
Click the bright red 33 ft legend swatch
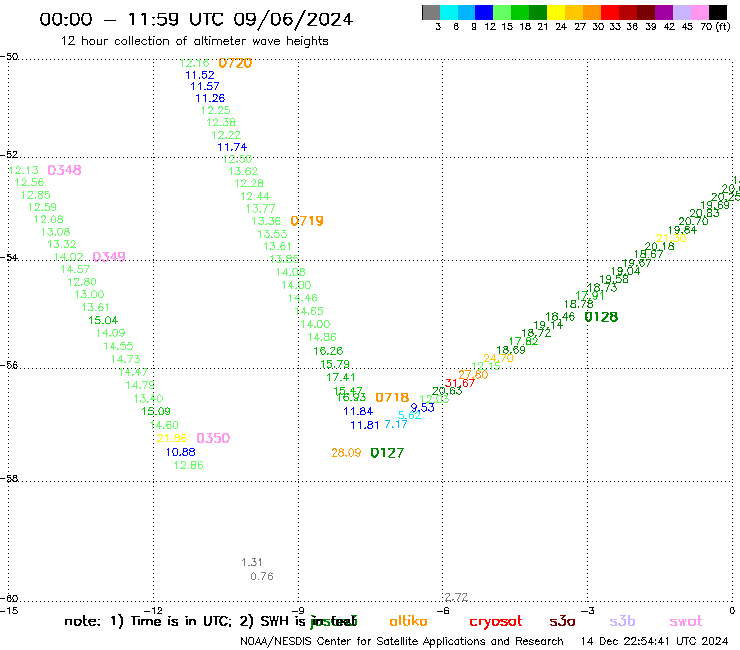pos(610,12)
